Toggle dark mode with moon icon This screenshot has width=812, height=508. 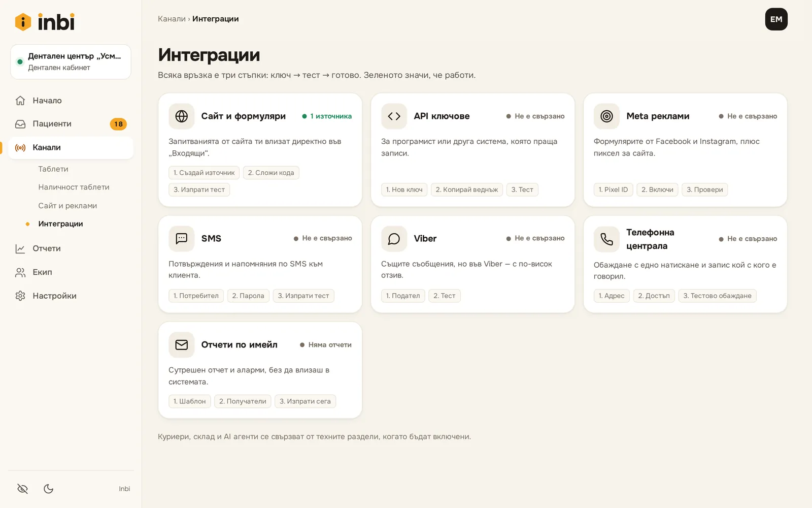point(49,489)
